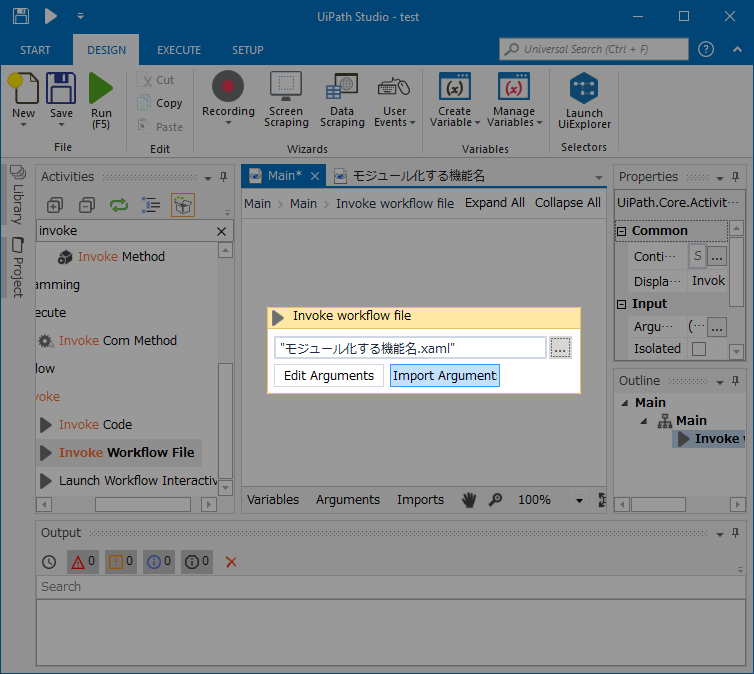
Task: Collapse the Input properties section
Action: [x=621, y=304]
